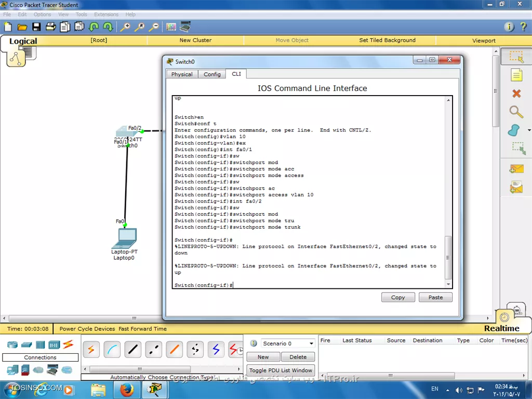Select the Hubs device category
This screenshot has height=399, width=532.
[41, 345]
